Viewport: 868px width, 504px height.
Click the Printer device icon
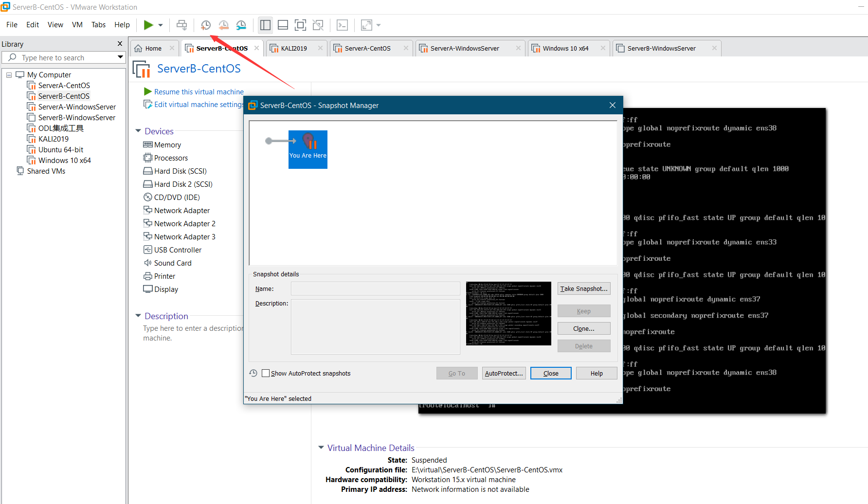click(148, 276)
